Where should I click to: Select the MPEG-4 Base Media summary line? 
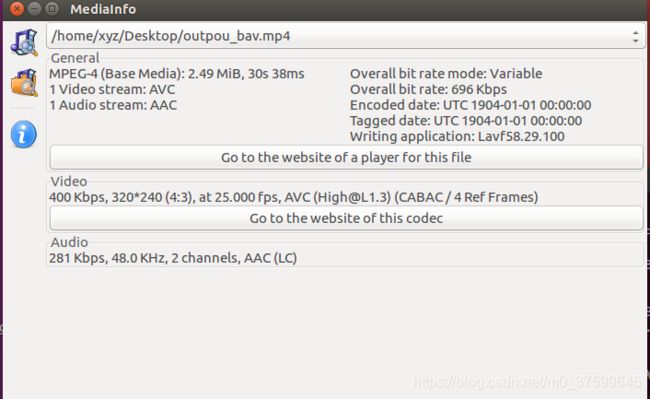coord(177,74)
